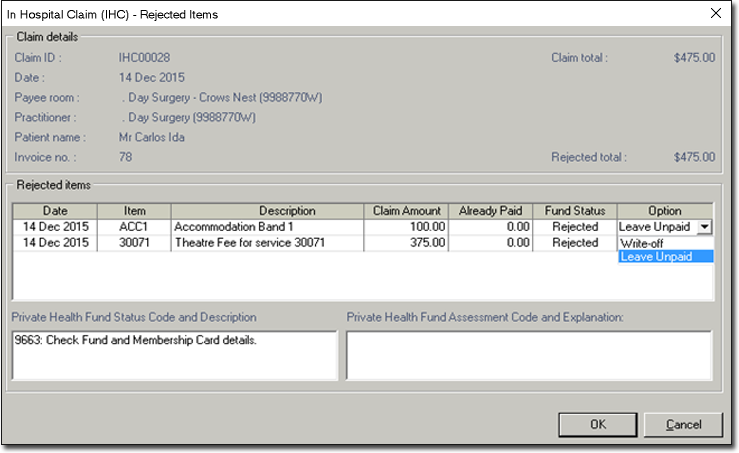Image resolution: width=739 pixels, height=453 pixels.
Task: Click the Item column header
Action: tap(134, 211)
